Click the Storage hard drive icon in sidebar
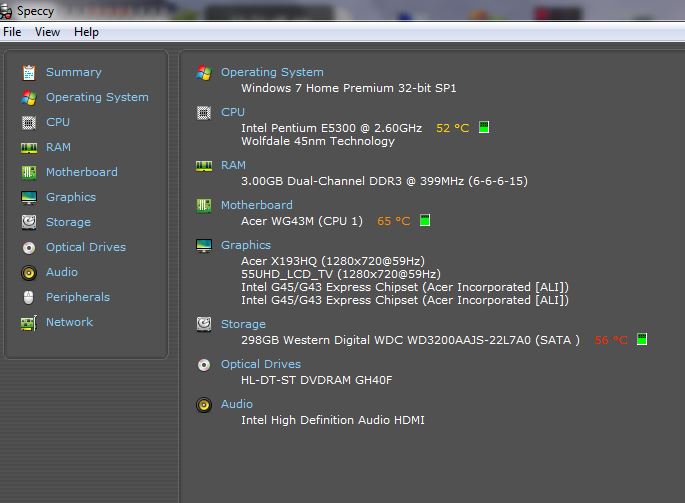 pos(29,222)
